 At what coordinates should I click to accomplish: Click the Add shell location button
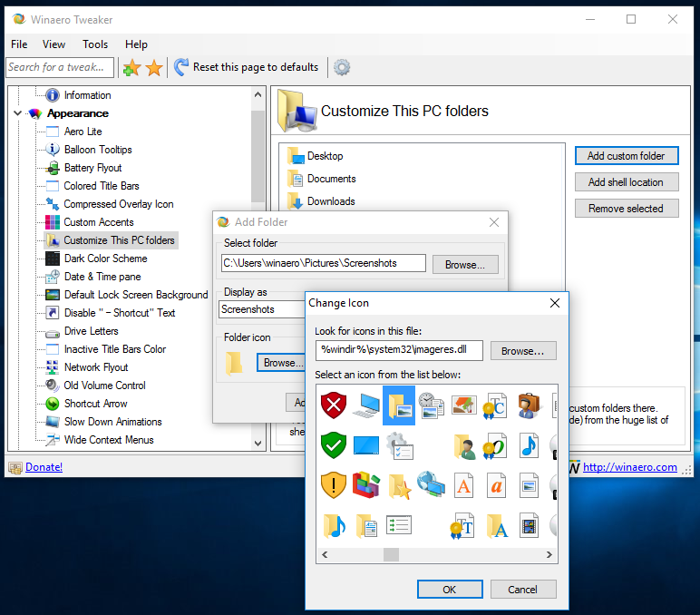point(627,181)
